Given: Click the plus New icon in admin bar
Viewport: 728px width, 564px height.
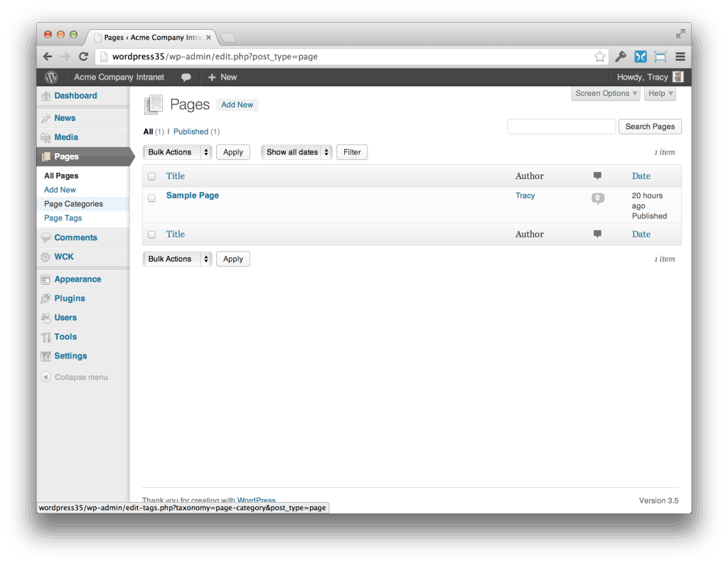Looking at the screenshot, I should 212,78.
